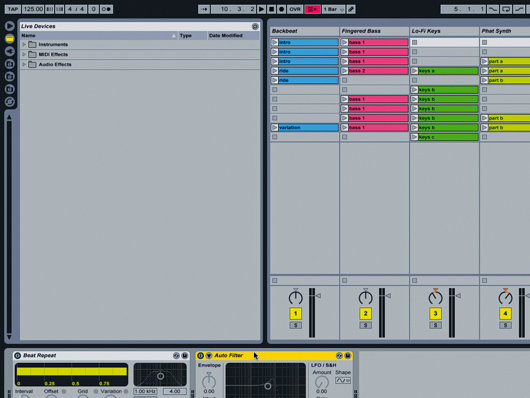This screenshot has height=398, width=530.
Task: Open the Hot-Swap Browser sidebar icon
Action: [9, 101]
